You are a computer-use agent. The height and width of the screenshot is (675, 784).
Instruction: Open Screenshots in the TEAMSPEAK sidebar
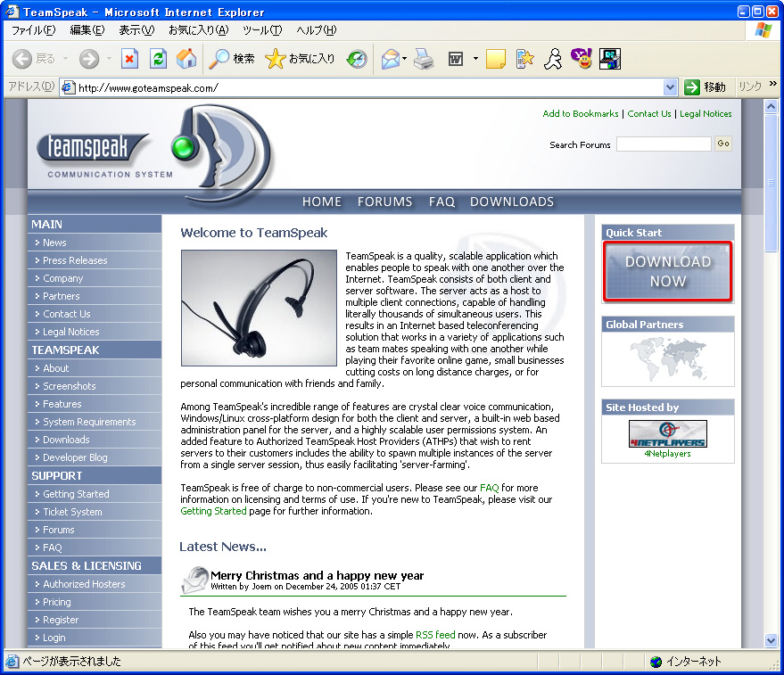(69, 386)
